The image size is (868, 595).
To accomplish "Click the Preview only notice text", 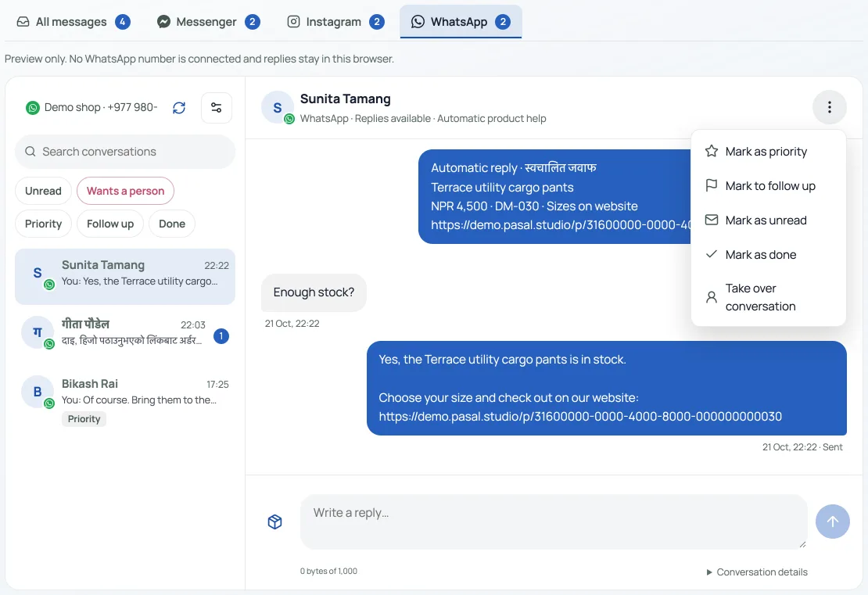I will pos(199,59).
